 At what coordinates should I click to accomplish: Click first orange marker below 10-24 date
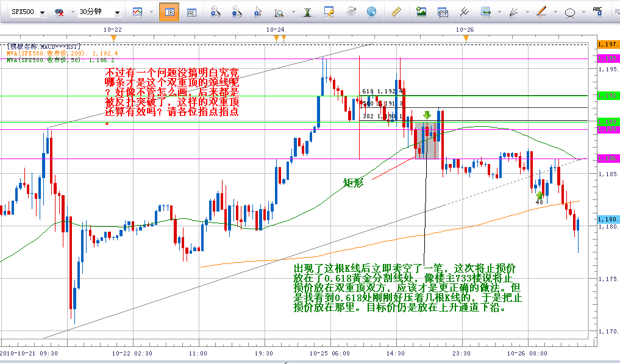click(277, 38)
